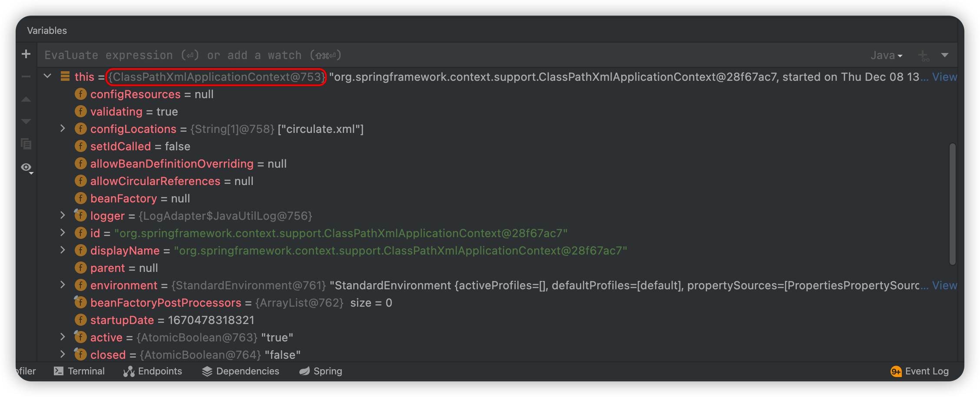Open the Spring tool window tab
The width and height of the screenshot is (980, 397).
pyautogui.click(x=321, y=371)
